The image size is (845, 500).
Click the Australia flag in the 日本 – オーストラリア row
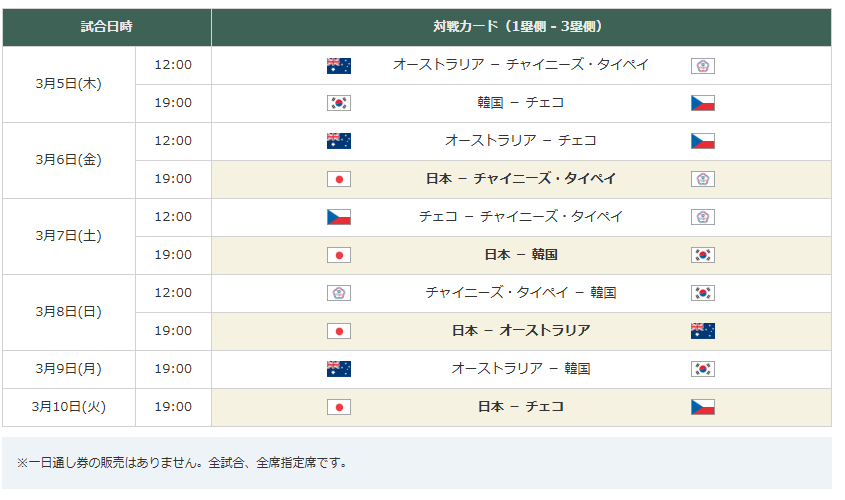pos(702,331)
